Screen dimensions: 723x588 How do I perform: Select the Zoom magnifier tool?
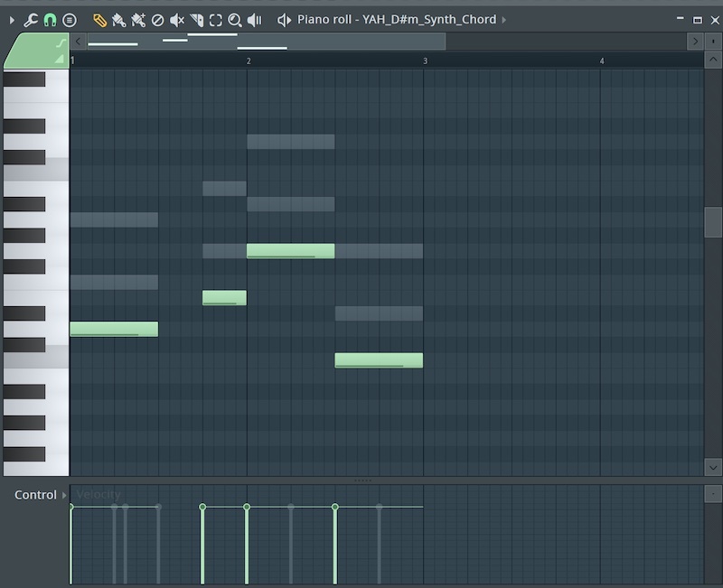point(234,20)
